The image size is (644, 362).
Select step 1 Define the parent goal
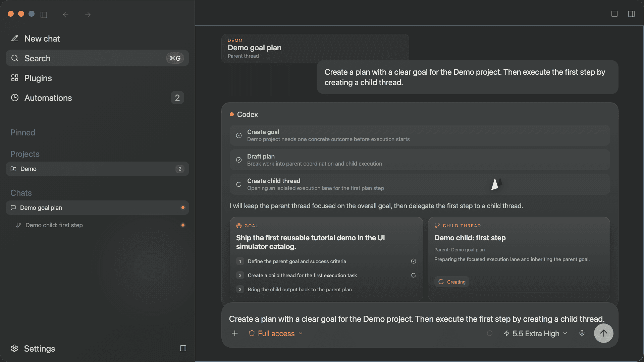click(326, 261)
